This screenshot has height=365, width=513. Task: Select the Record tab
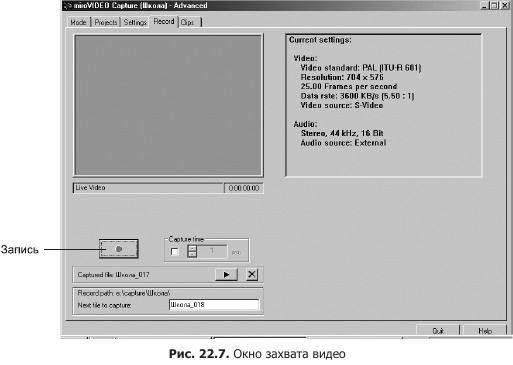click(164, 21)
